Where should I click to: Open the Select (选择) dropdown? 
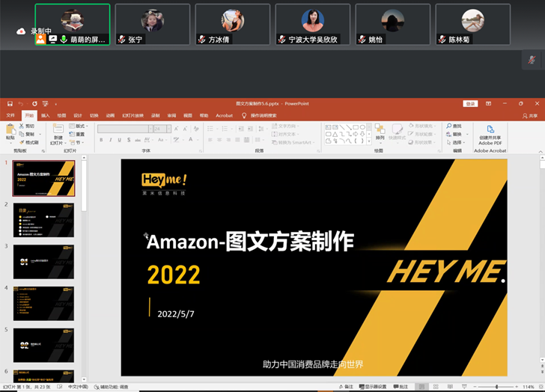pos(455,142)
